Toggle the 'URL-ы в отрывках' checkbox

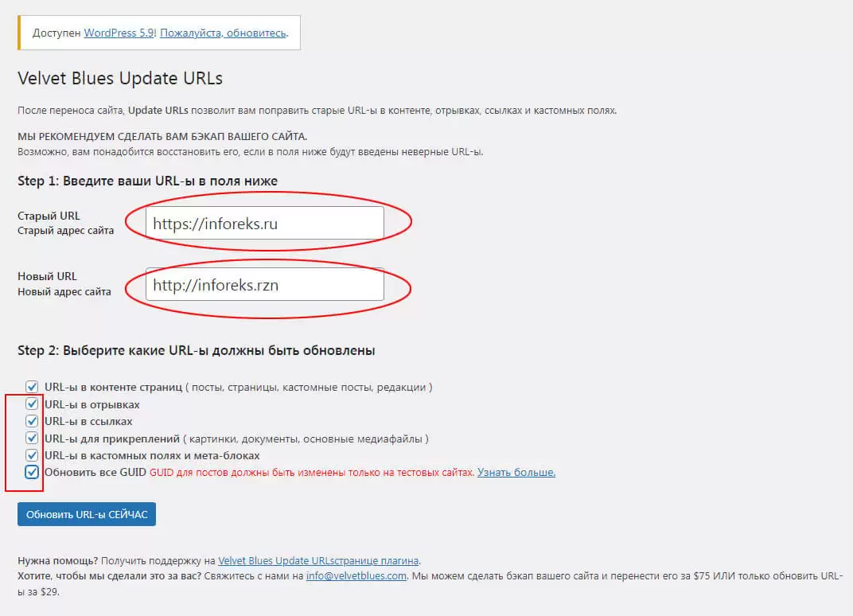click(32, 404)
